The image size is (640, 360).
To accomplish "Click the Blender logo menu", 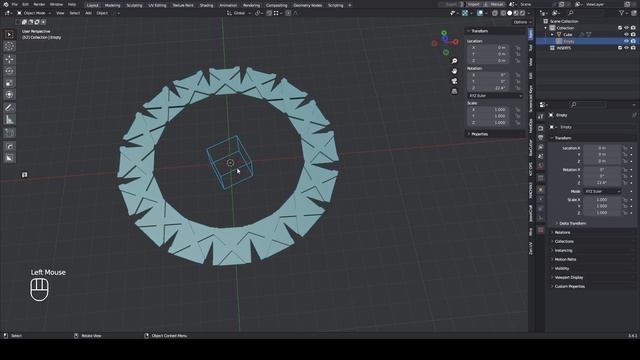I will coord(6,4).
